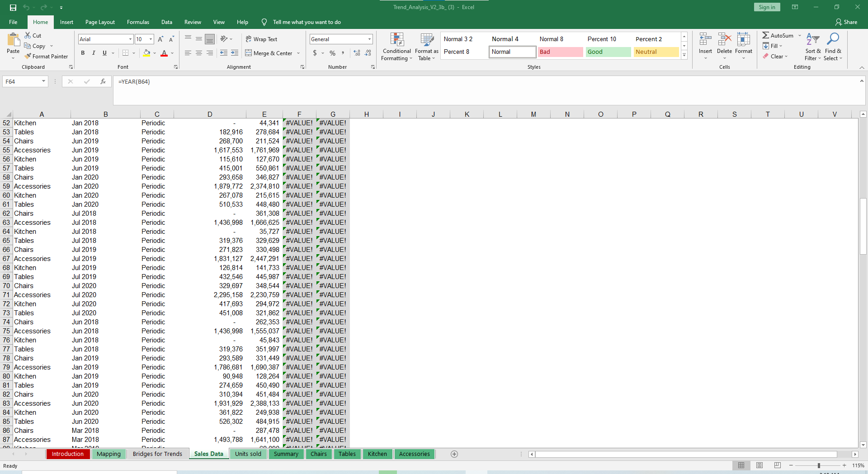The height and width of the screenshot is (474, 868).
Task: Apply the Bad cell style
Action: pyautogui.click(x=560, y=52)
